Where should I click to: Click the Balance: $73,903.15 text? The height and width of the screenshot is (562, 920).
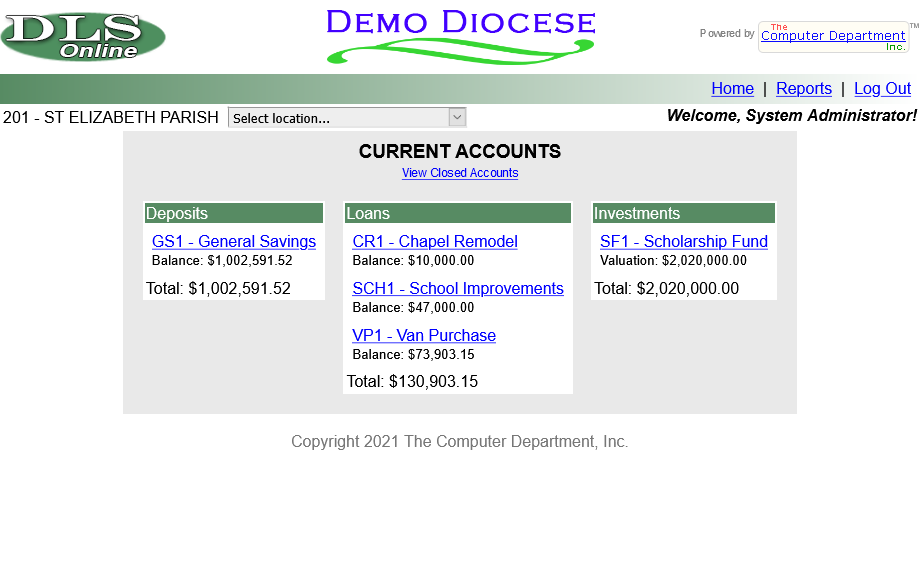pyautogui.click(x=413, y=354)
